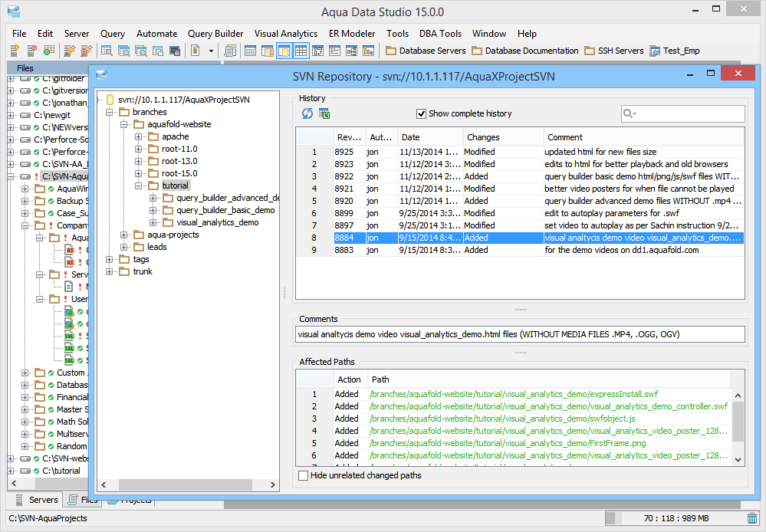Viewport: 766px width, 532px height.
Task: Click the history search input field
Action: [x=689, y=113]
